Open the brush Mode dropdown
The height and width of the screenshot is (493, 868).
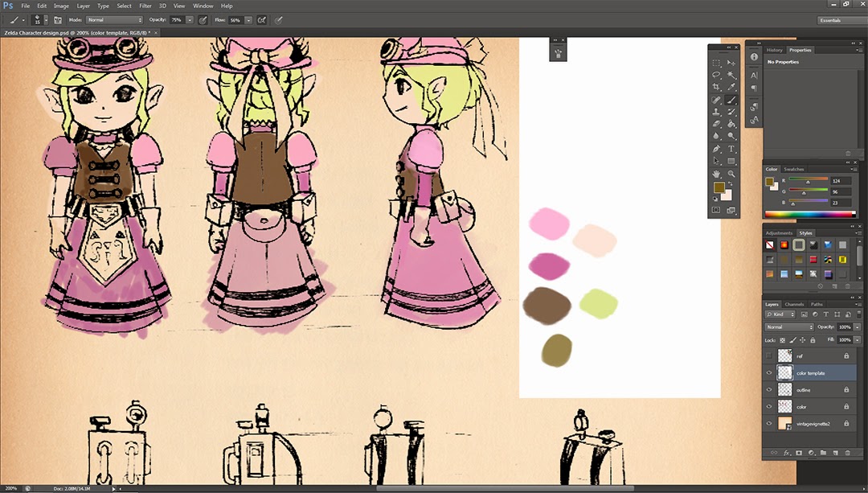tap(115, 20)
